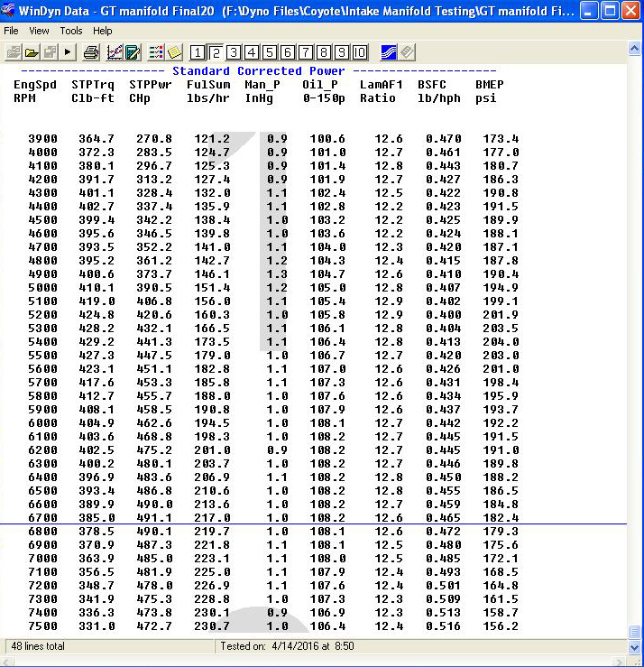Click BMEP value 204.0

pyautogui.click(x=501, y=341)
